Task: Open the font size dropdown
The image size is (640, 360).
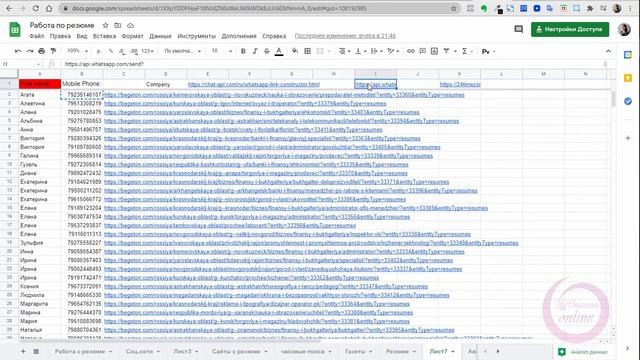Action: 222,51
